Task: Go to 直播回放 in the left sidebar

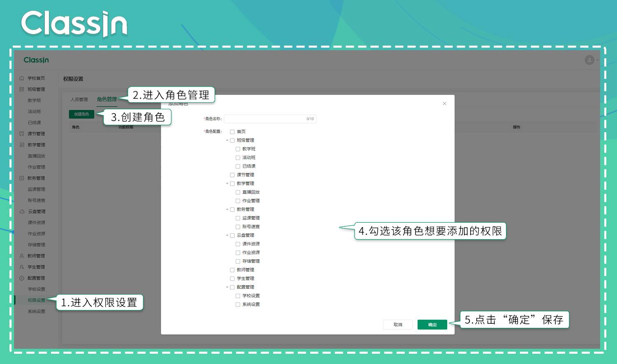Action: pyautogui.click(x=37, y=156)
